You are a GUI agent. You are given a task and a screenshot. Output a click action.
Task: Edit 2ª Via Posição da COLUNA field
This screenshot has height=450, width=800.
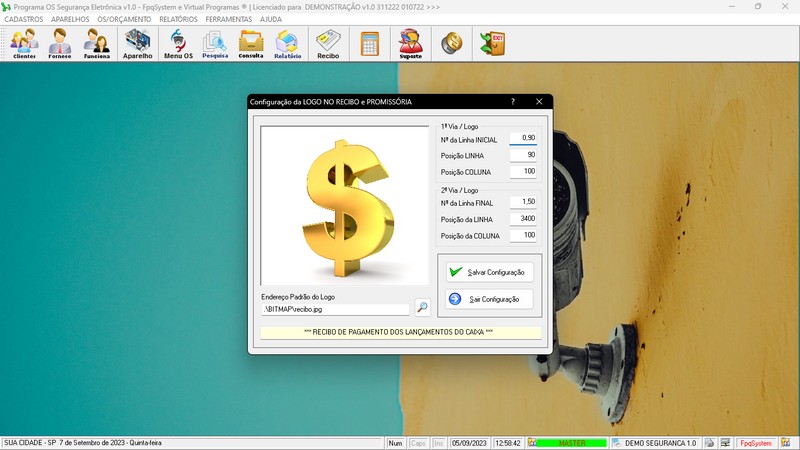(523, 235)
